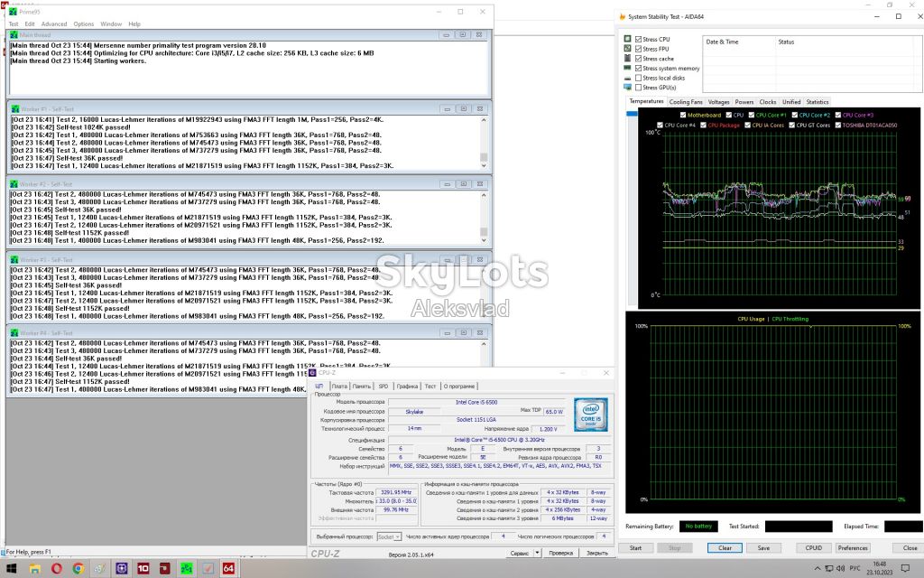Switch to AIDA64 taskbar icon
Image resolution: width=924 pixels, height=578 pixels.
click(x=228, y=568)
